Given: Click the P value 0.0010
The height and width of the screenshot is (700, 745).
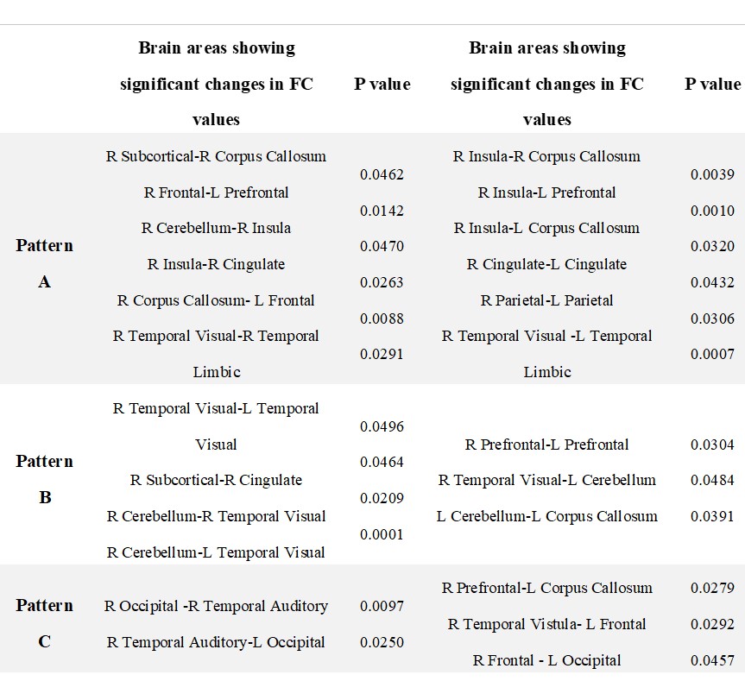Looking at the screenshot, I should [x=712, y=211].
